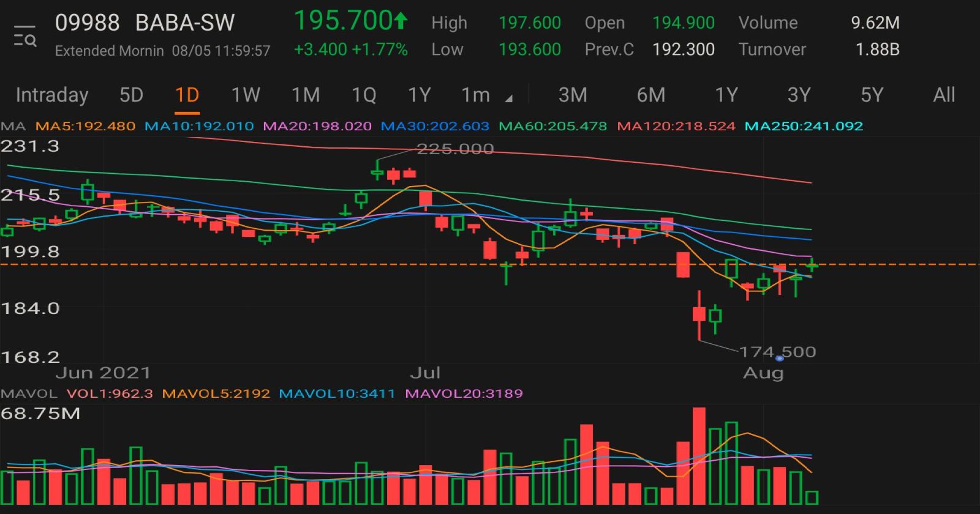The width and height of the screenshot is (980, 514).
Task: Tap the 09988 stock code
Action: (x=88, y=23)
